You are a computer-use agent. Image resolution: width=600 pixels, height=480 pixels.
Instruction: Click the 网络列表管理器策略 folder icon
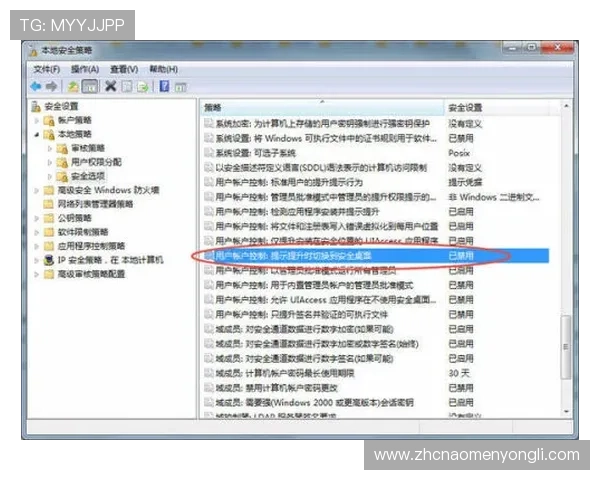pyautogui.click(x=49, y=204)
